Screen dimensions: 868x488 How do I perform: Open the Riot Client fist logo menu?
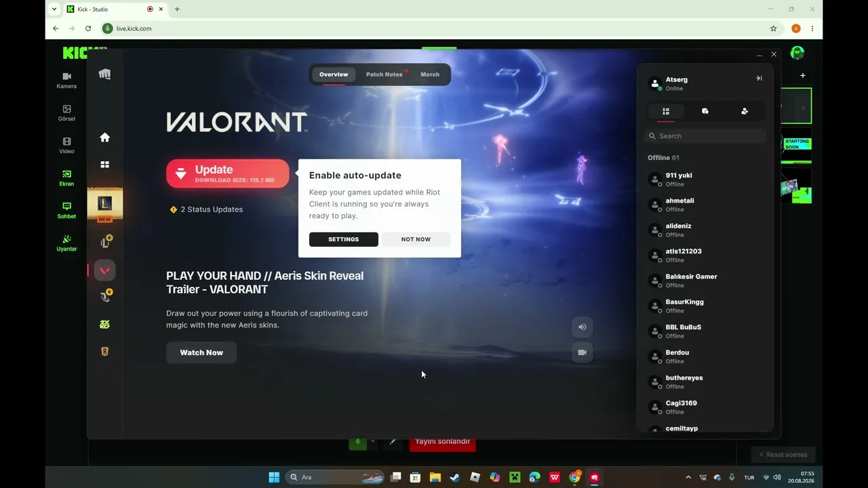104,74
